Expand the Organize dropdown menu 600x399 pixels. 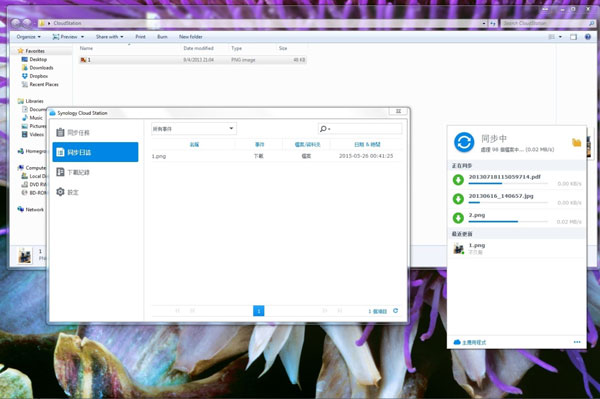pos(29,37)
